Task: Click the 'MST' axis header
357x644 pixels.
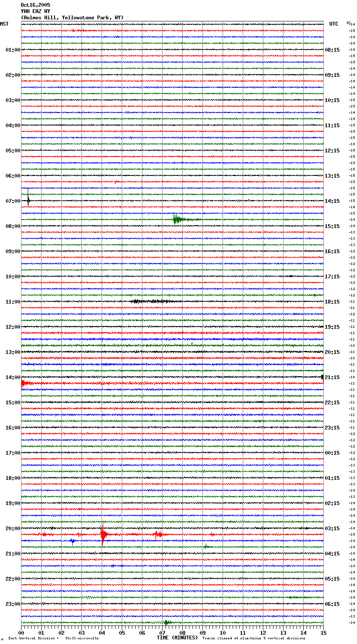Action: [4, 24]
